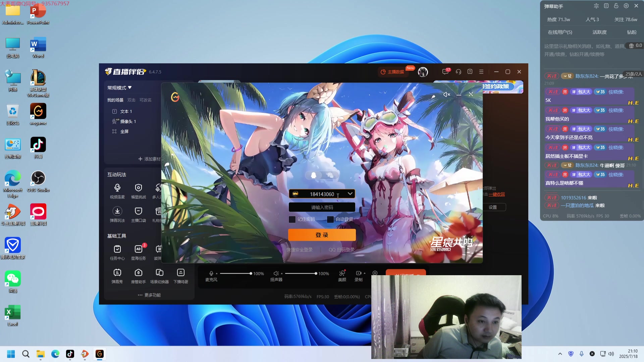Open 场景切换器 tool
Image resolution: width=644 pixels, height=362 pixels.
point(159,276)
